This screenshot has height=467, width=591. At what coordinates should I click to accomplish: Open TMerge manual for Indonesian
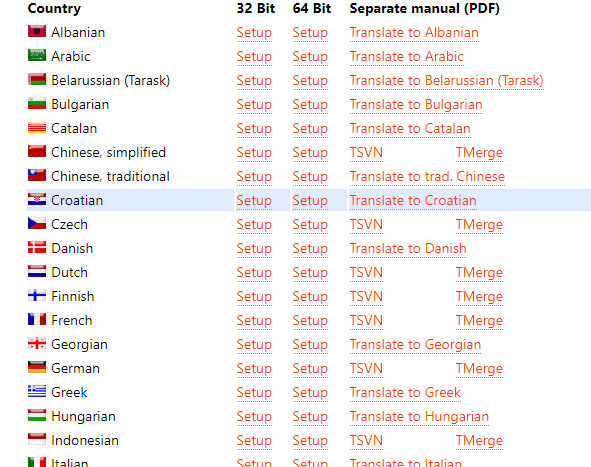[479, 441]
